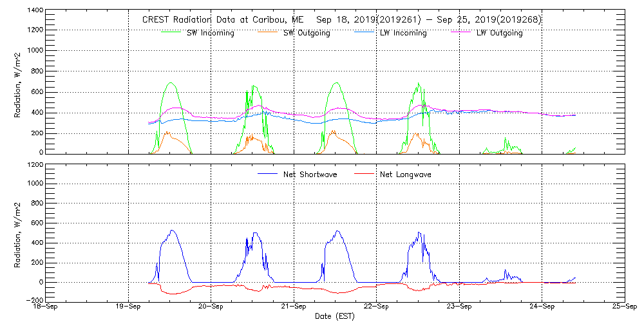This screenshot has width=644, height=322.
Task: Click the '20-Sep' date tick label
Action: coord(211,307)
